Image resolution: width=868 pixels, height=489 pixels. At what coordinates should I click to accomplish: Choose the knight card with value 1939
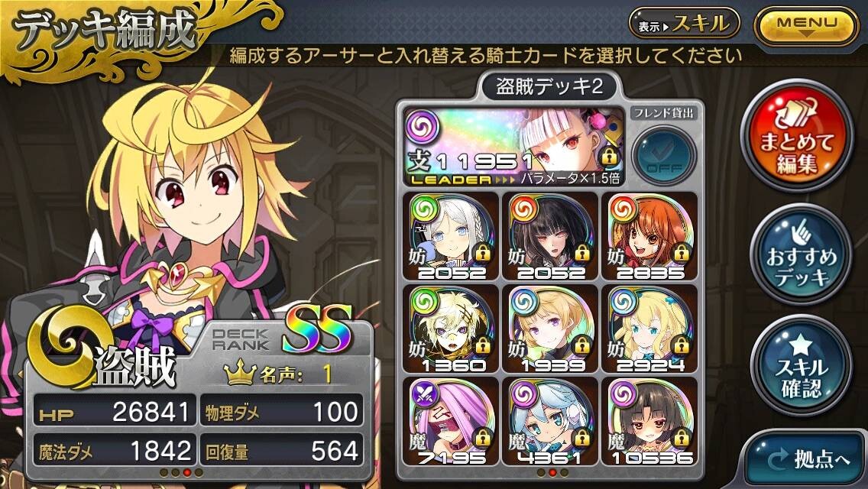coord(550,329)
